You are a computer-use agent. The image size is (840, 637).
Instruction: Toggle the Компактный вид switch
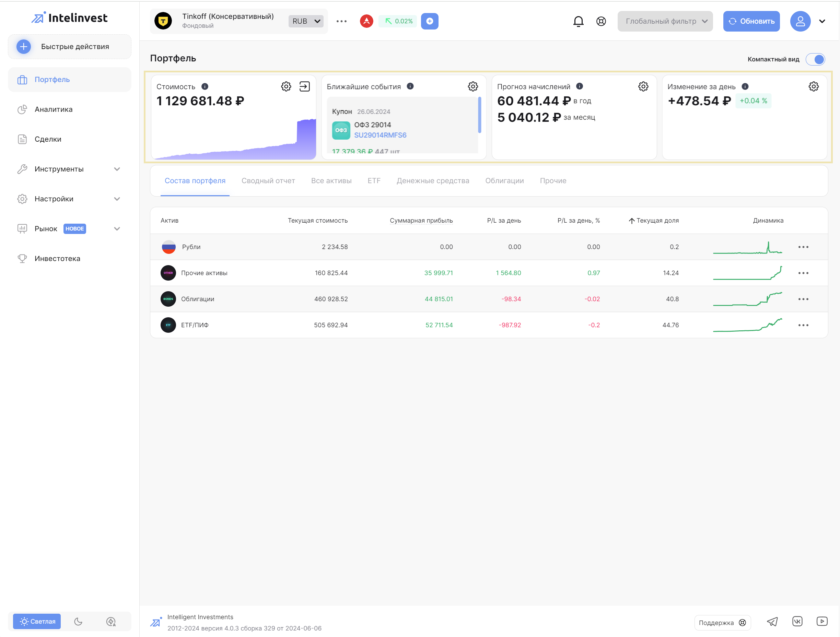[815, 59]
